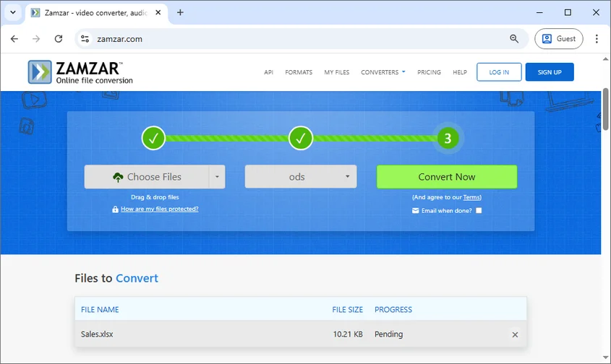Image resolution: width=611 pixels, height=364 pixels.
Task: Open How are my files protected link
Action: coord(159,209)
